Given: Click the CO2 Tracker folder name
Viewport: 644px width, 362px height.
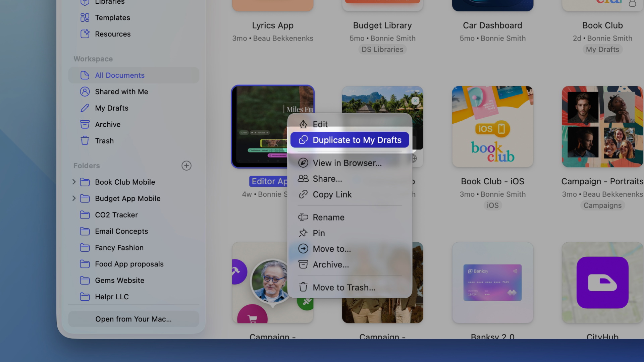Looking at the screenshot, I should (x=116, y=215).
